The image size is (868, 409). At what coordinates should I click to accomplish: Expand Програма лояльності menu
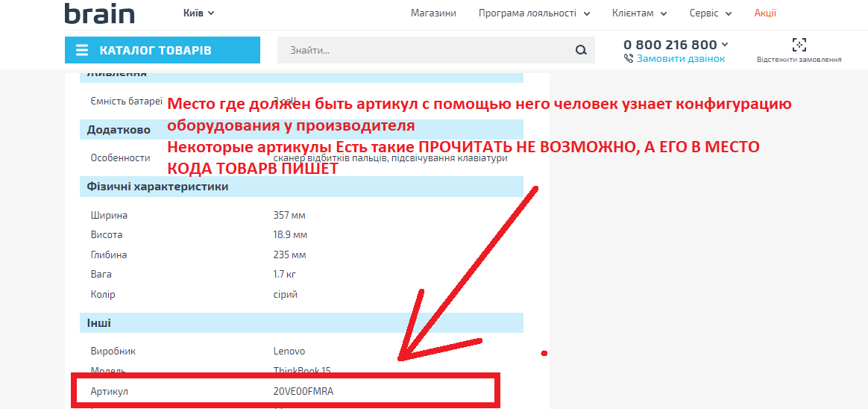click(x=534, y=13)
